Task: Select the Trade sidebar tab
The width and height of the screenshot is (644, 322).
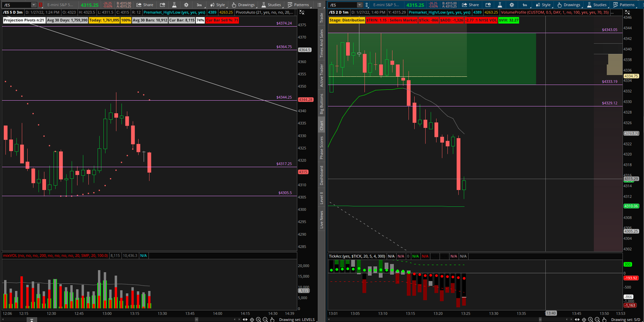Action: click(x=321, y=17)
